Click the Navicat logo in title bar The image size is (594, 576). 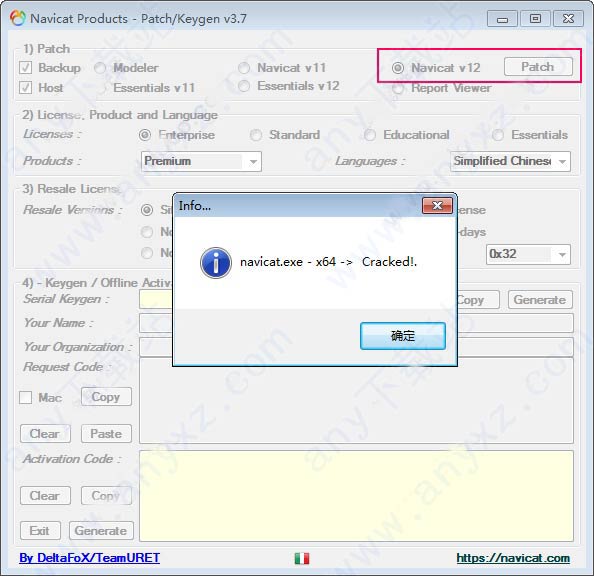point(18,18)
